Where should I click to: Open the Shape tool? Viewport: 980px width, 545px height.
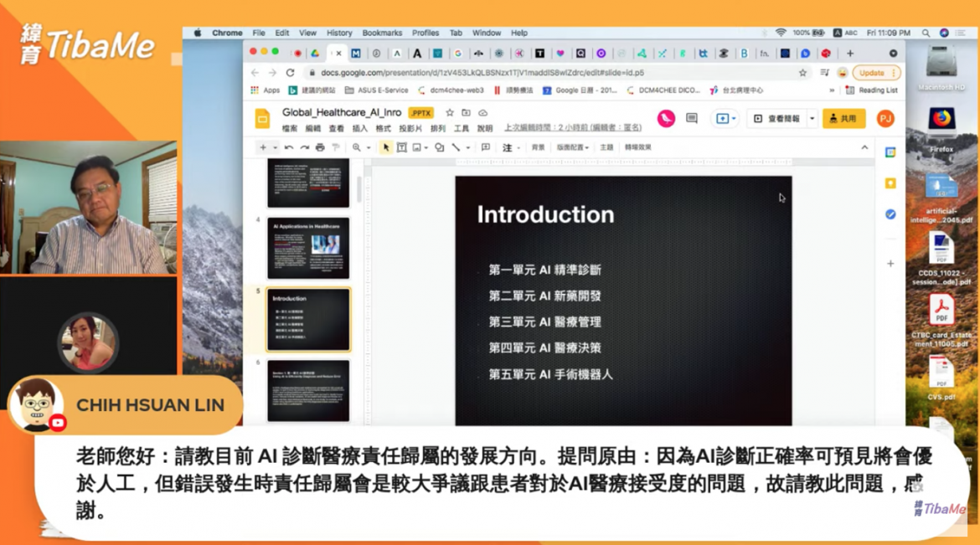point(441,147)
